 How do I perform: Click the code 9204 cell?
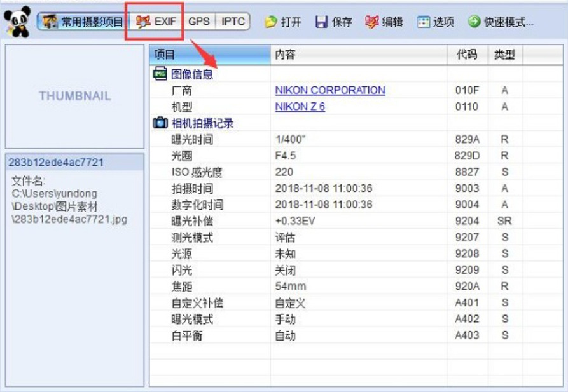point(467,221)
